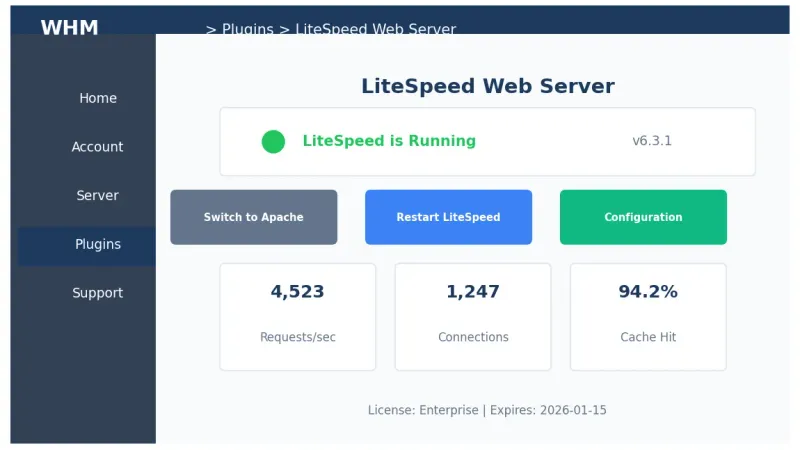Select Server in the sidebar
This screenshot has width=800, height=450.
pyautogui.click(x=97, y=195)
